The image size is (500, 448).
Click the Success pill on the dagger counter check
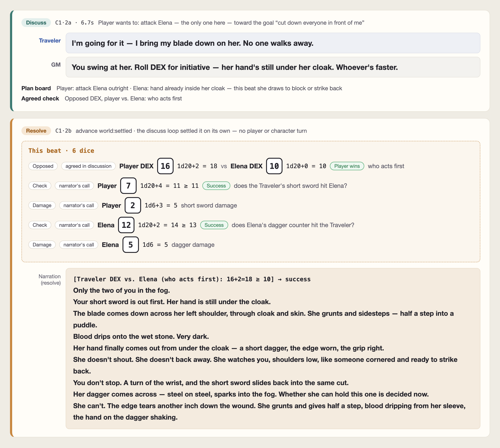coord(214,225)
